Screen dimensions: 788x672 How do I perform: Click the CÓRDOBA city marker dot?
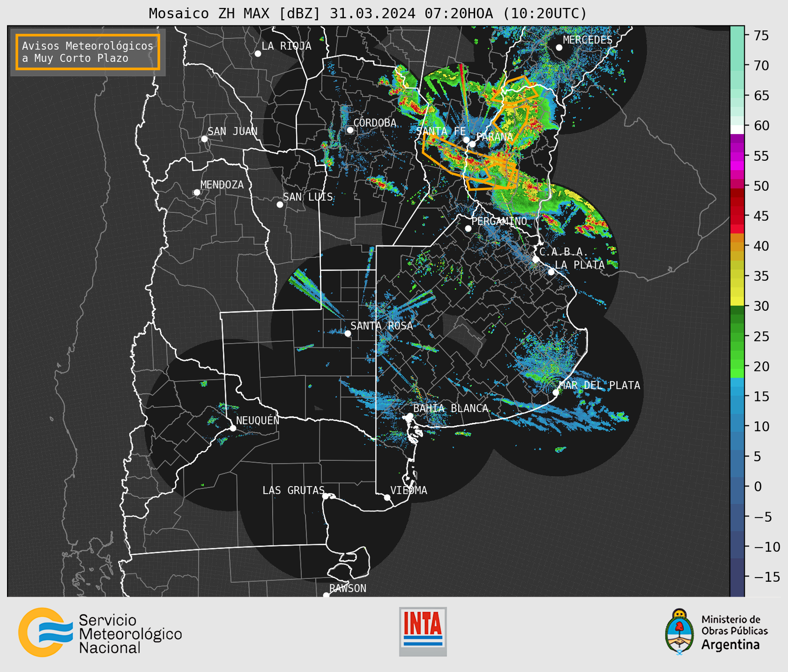(x=350, y=130)
